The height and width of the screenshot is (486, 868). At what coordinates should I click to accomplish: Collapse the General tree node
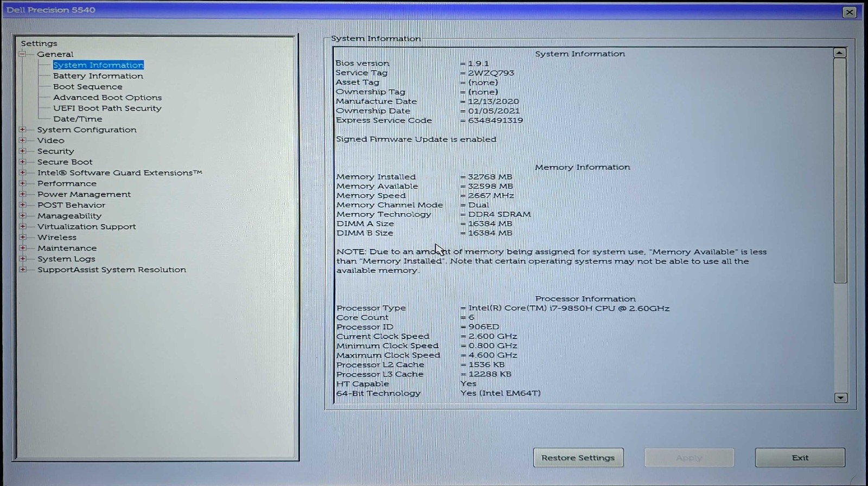click(x=23, y=54)
